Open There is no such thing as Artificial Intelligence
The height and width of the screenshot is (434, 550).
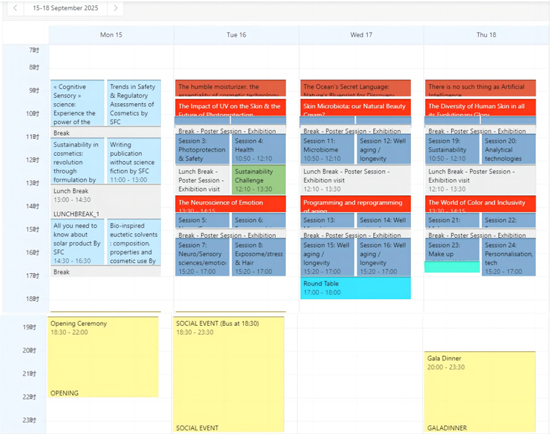(480, 88)
